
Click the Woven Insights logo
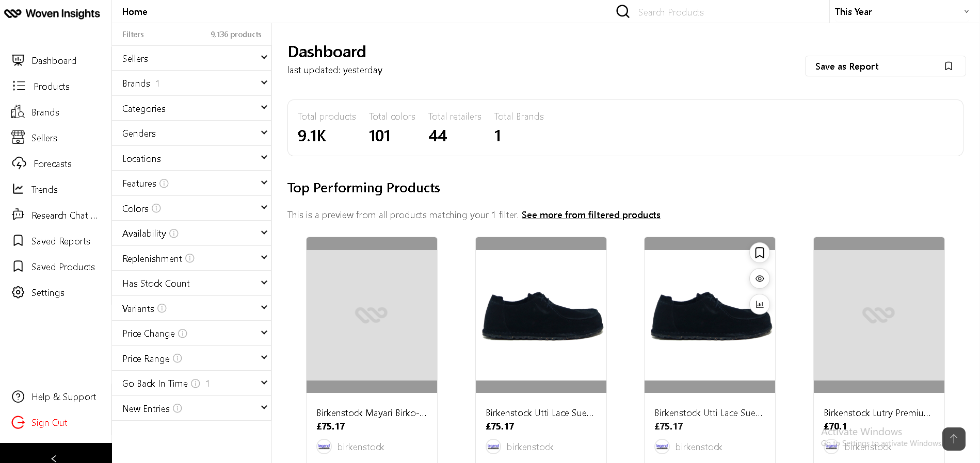click(52, 13)
